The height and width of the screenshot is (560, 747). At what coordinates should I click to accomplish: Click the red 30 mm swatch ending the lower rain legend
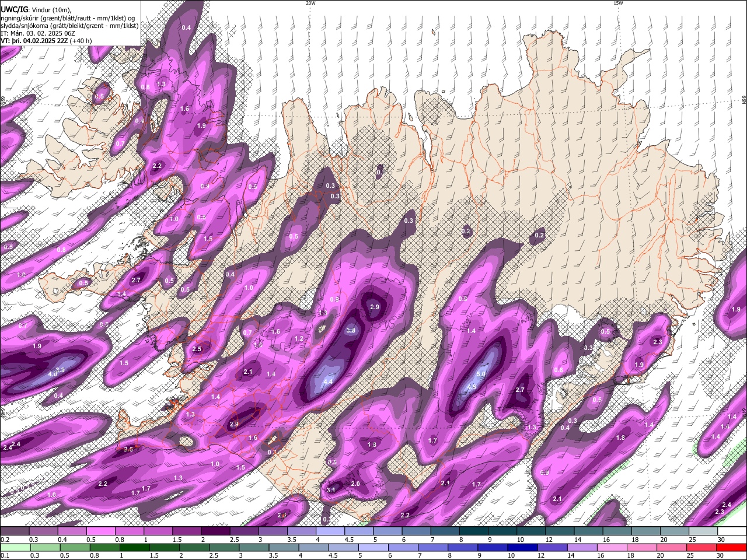click(731, 547)
